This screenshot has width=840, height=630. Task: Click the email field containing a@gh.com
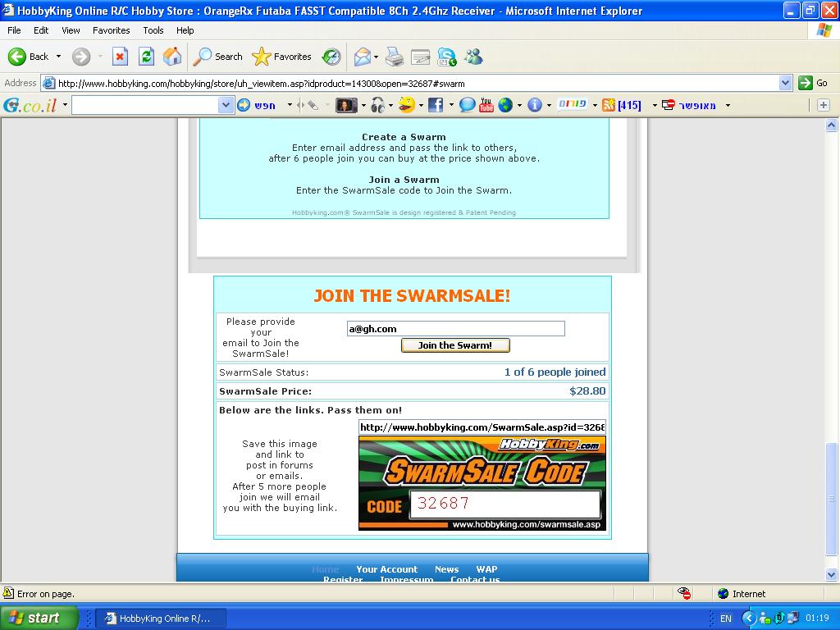pyautogui.click(x=456, y=329)
